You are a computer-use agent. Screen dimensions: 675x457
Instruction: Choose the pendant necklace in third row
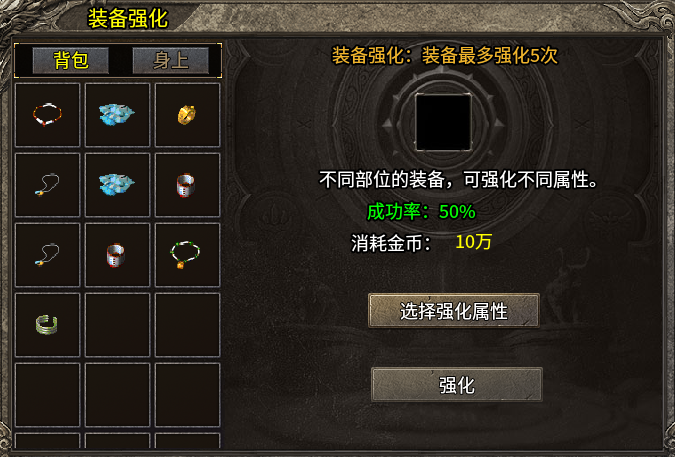click(47, 255)
